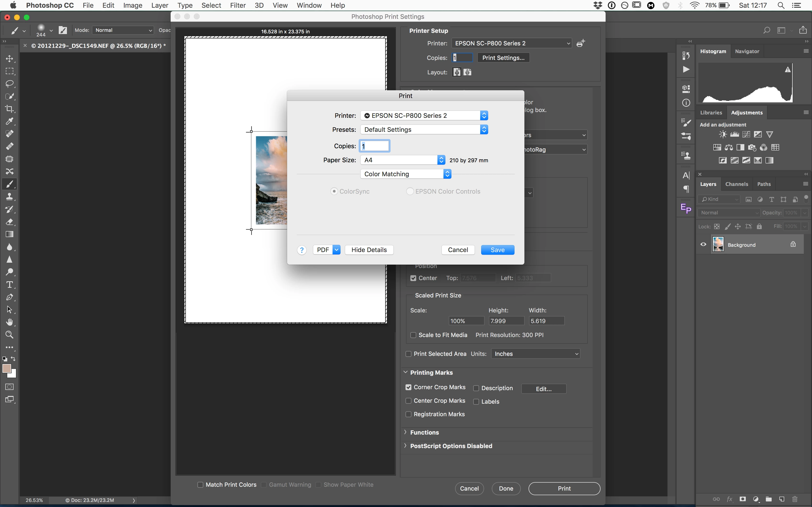This screenshot has width=812, height=507.
Task: Check the Match Print Colors option
Action: pos(200,485)
